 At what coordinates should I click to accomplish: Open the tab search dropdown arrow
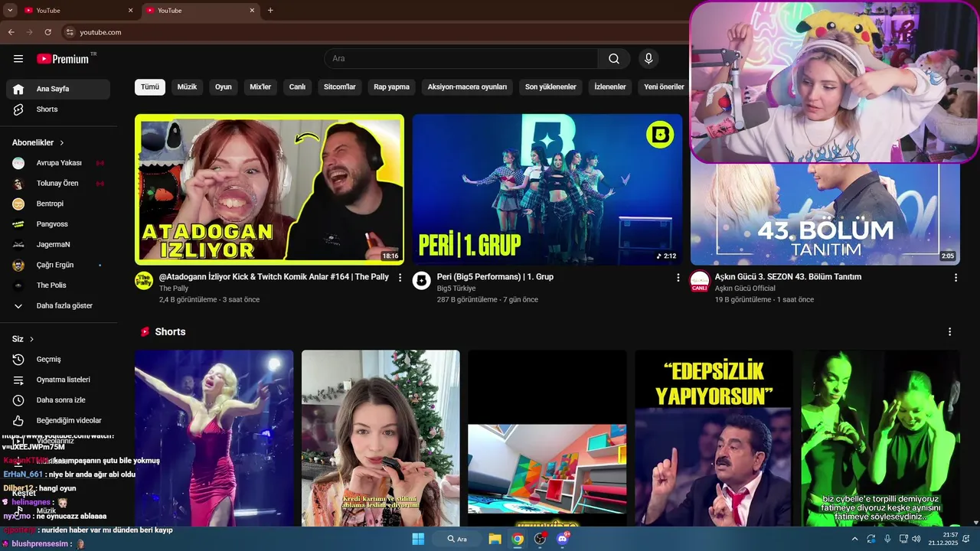tap(10, 11)
